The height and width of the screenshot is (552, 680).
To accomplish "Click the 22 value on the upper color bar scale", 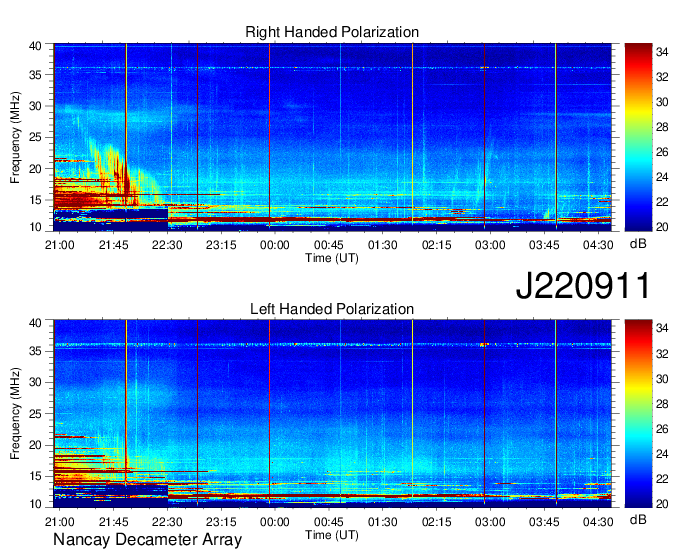I will click(x=662, y=202).
